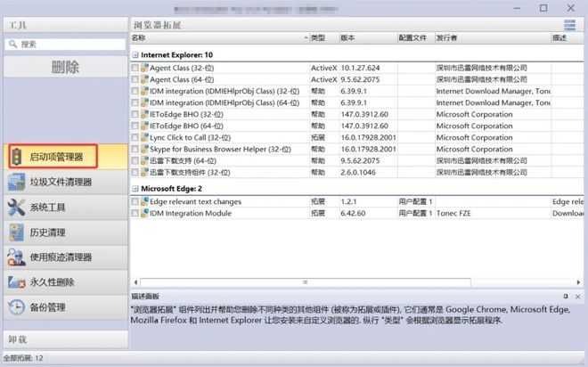
Task: Open the 使用痕迹清理器 icon
Action: click(x=17, y=257)
